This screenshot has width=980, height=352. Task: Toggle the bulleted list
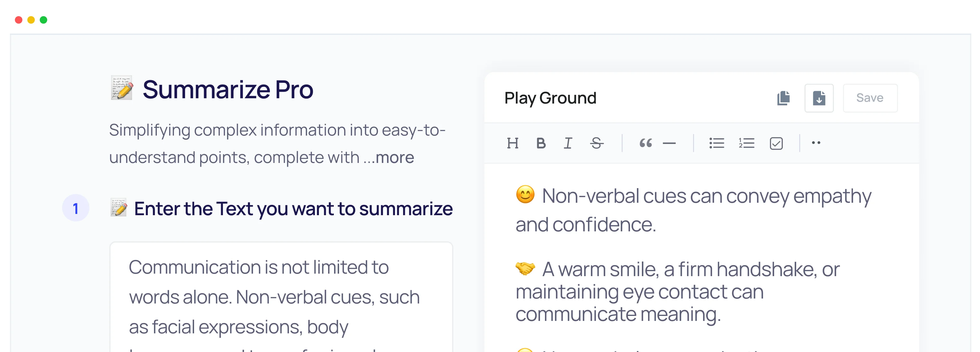click(716, 143)
